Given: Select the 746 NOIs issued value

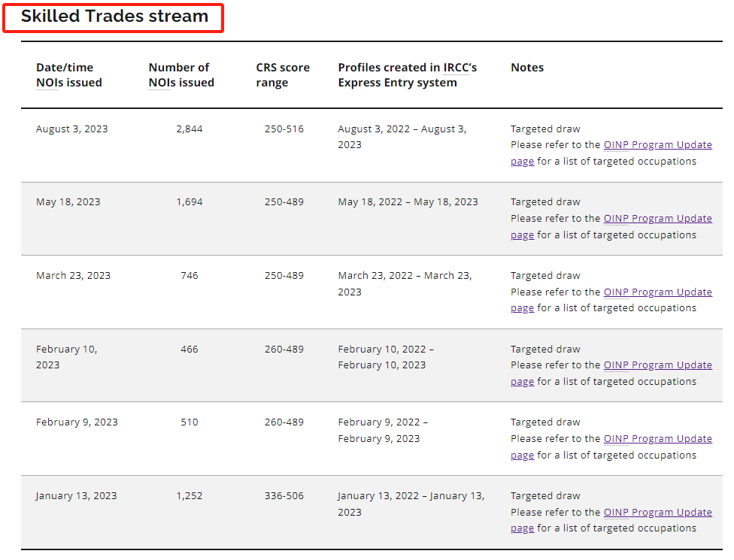Looking at the screenshot, I should (190, 276).
